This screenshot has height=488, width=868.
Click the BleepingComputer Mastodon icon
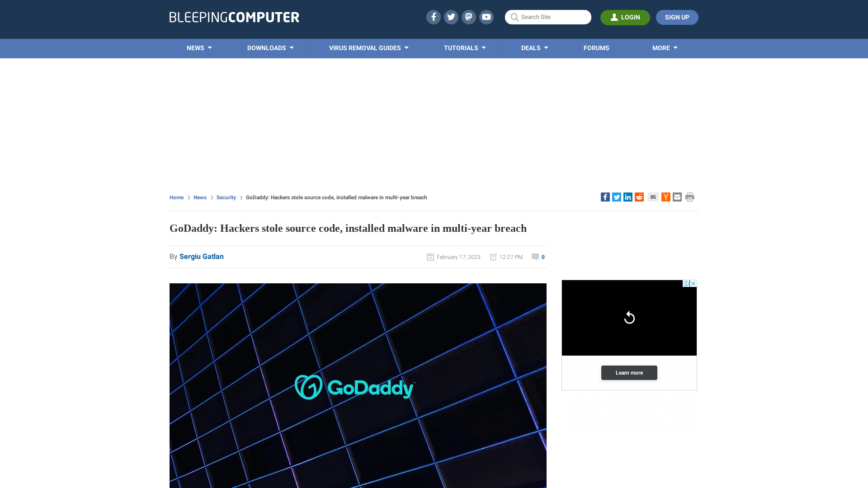pos(468,17)
